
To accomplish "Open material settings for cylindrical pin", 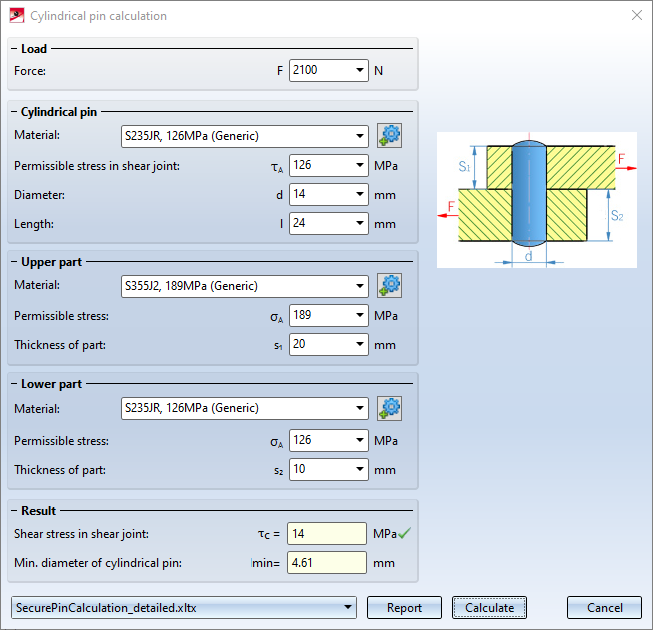I will [x=389, y=135].
